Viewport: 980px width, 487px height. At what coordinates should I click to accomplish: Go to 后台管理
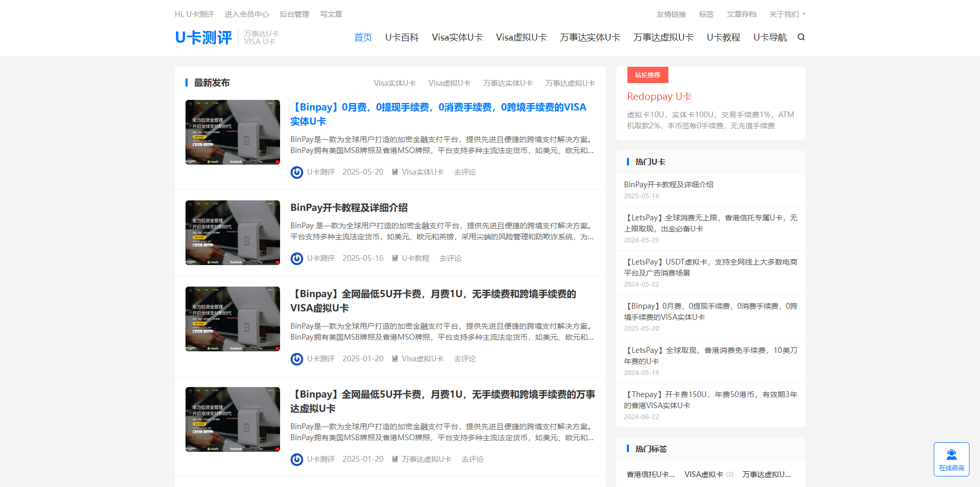tap(294, 14)
